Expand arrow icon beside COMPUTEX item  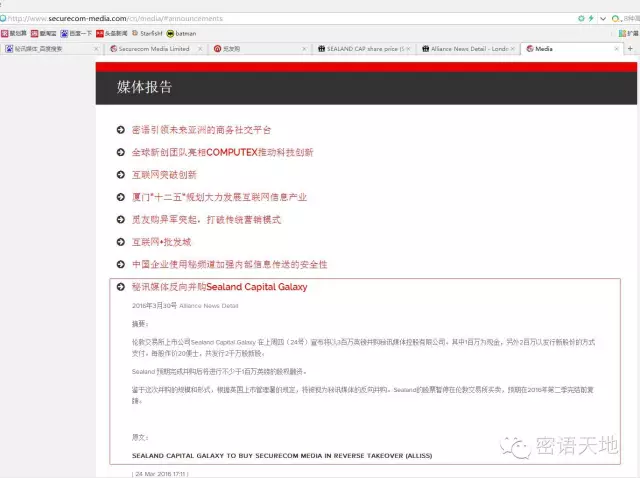tap(120, 152)
